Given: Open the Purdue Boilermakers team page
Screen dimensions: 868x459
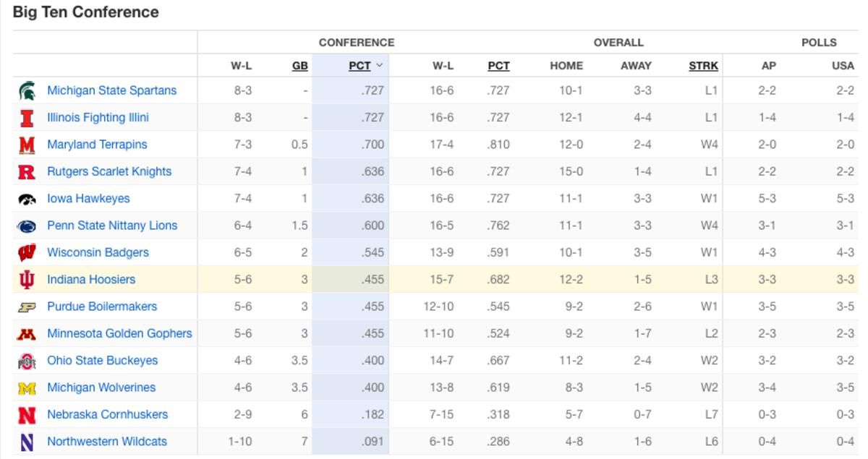Looking at the screenshot, I should tap(102, 306).
